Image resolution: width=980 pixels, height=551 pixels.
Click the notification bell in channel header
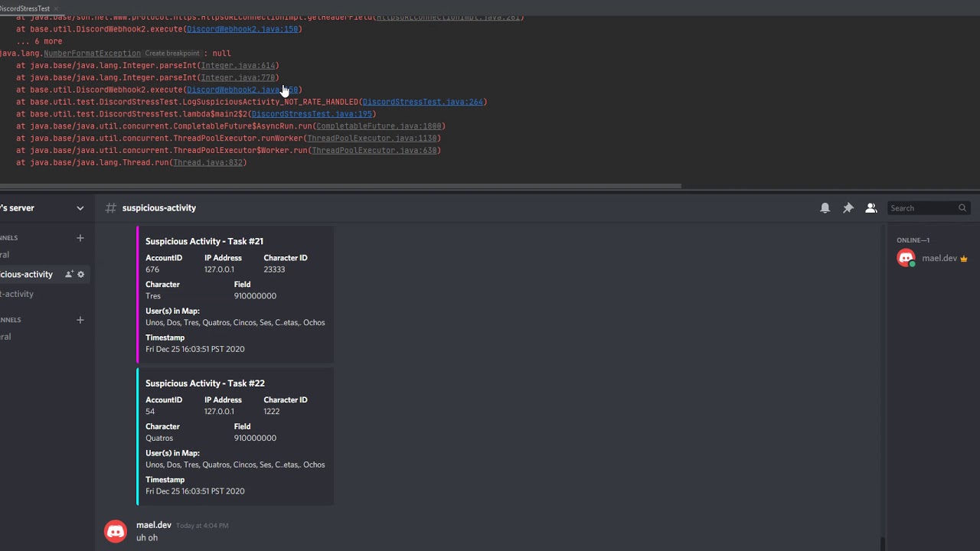tap(825, 208)
